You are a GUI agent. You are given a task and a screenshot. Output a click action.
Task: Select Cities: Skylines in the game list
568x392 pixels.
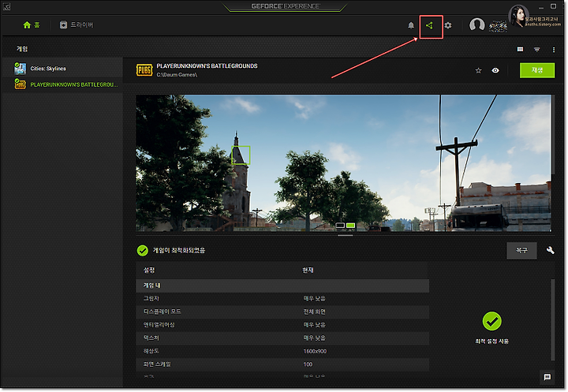(62, 69)
